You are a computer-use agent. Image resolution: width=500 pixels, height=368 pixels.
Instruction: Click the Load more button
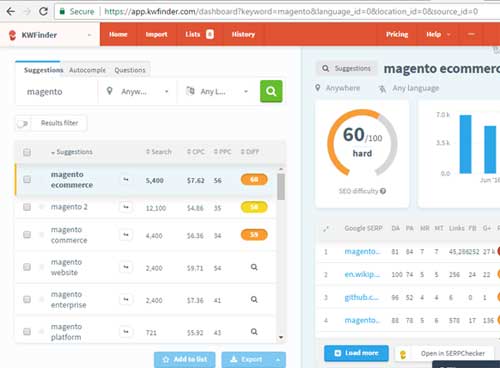pos(356,353)
